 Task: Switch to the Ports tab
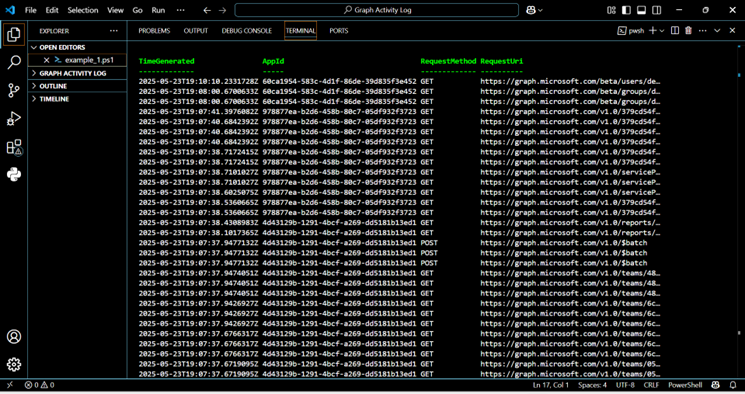(339, 31)
